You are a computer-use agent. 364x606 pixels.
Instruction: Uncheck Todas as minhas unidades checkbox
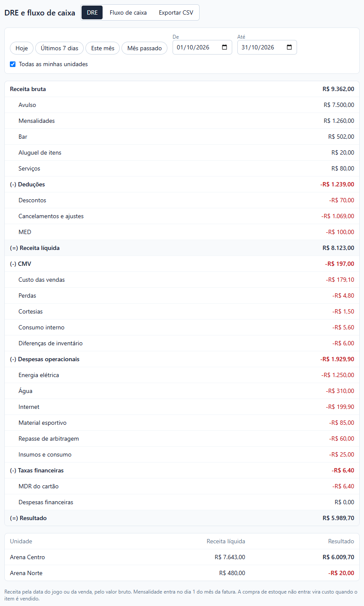(12, 64)
